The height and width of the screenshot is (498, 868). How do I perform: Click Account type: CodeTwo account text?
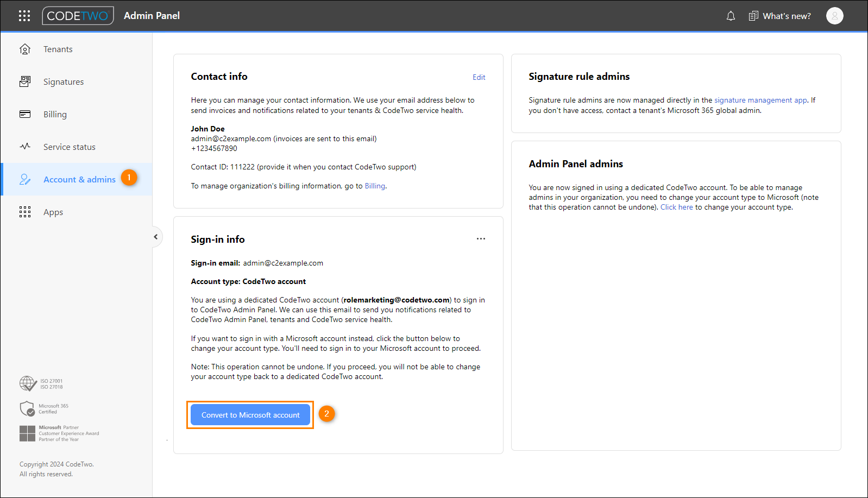[248, 281]
